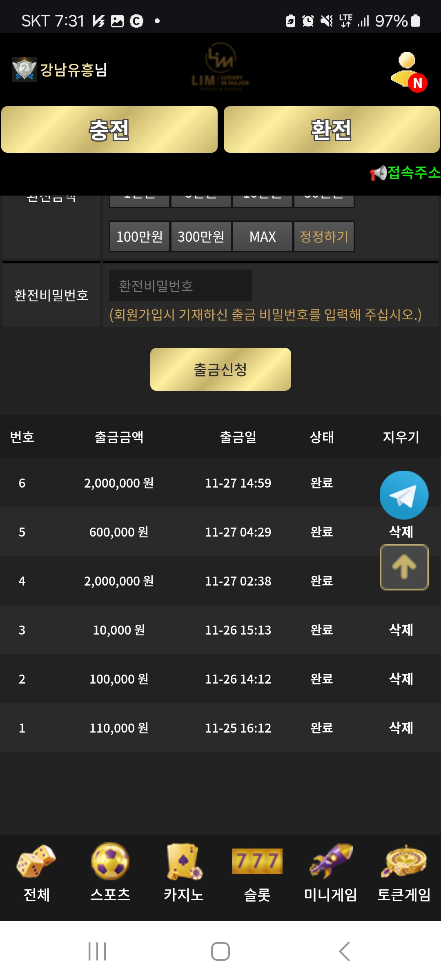Tap 정정하기 to reset amount
The width and height of the screenshot is (441, 980).
click(x=324, y=236)
